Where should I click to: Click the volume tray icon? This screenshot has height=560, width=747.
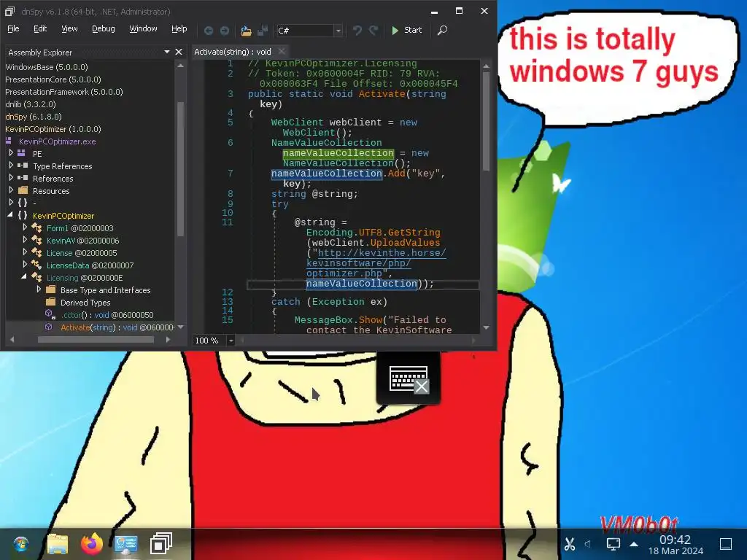click(588, 543)
